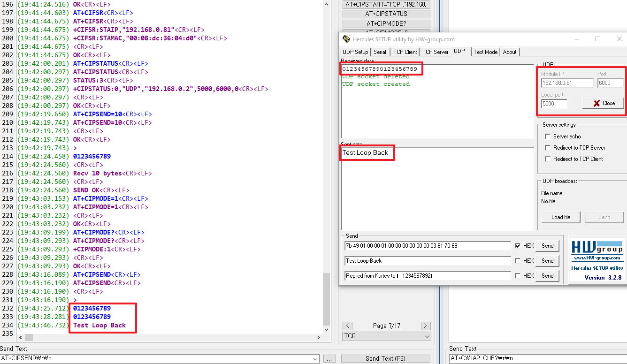Go to previous macro page with left arrow
This screenshot has height=364, width=627.
[x=348, y=326]
